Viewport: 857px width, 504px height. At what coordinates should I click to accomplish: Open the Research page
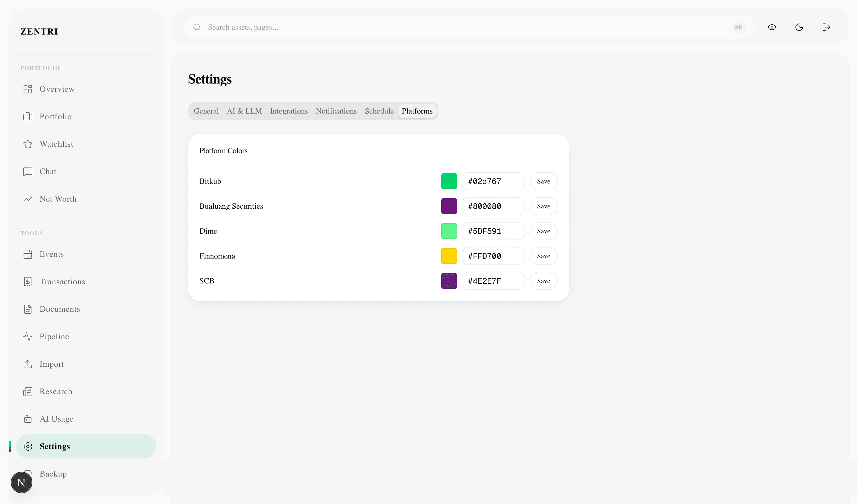[86, 392]
